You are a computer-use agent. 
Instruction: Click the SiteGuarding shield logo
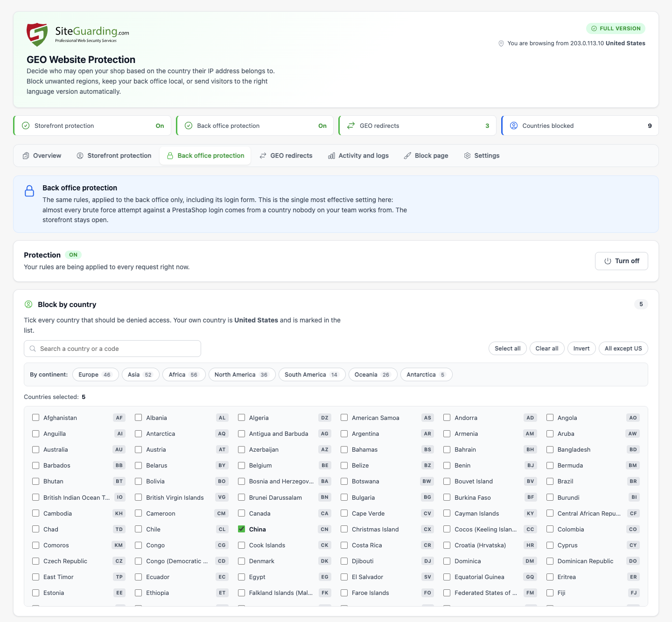[x=37, y=35]
